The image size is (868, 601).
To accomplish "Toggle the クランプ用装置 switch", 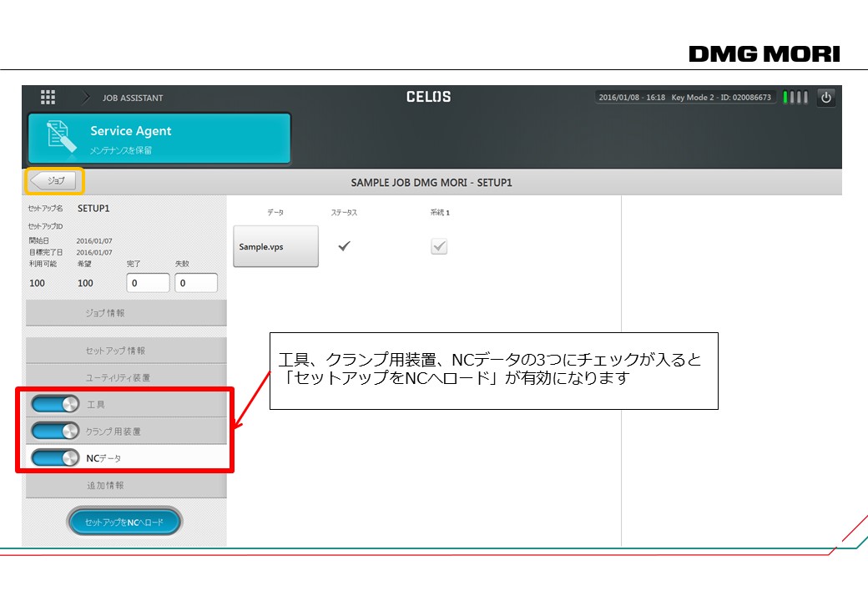I will click(x=55, y=431).
